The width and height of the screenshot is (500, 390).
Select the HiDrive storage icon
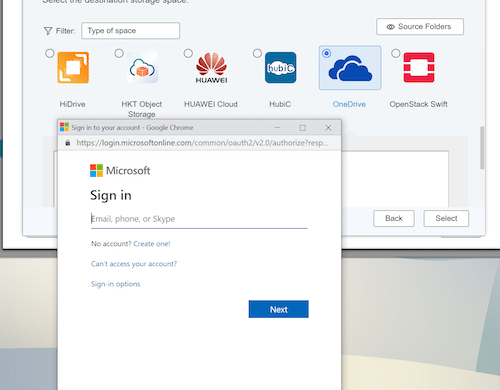[x=73, y=68]
